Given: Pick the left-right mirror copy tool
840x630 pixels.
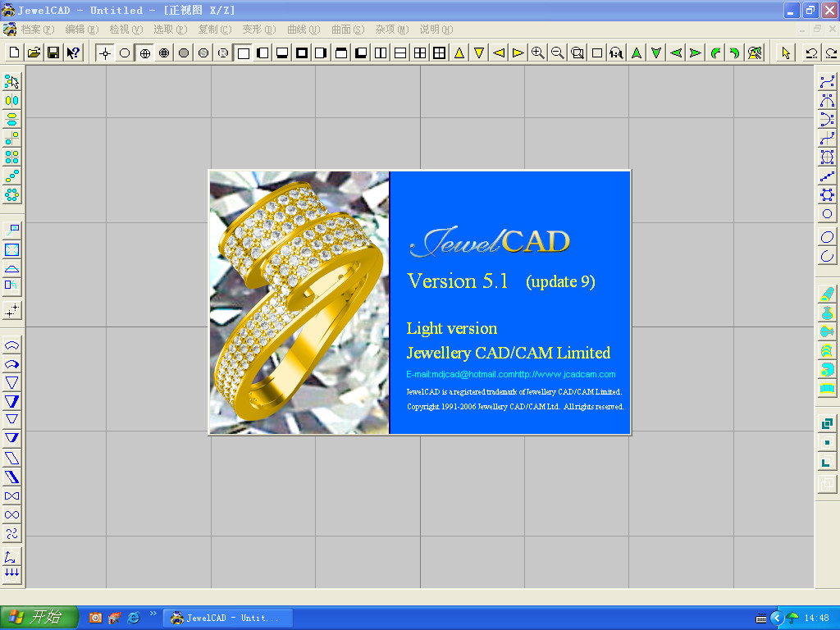Looking at the screenshot, I should click(11, 100).
